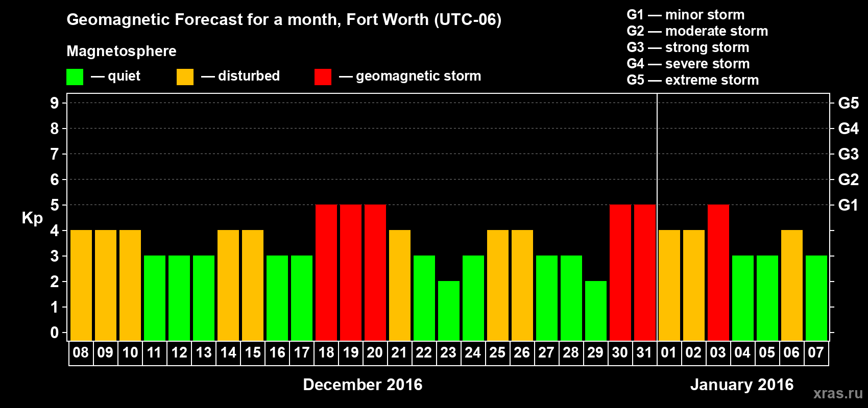Click the date label 13

coord(203,352)
